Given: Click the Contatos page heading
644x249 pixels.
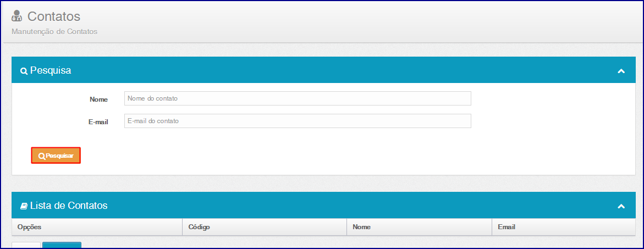Looking at the screenshot, I should [54, 16].
